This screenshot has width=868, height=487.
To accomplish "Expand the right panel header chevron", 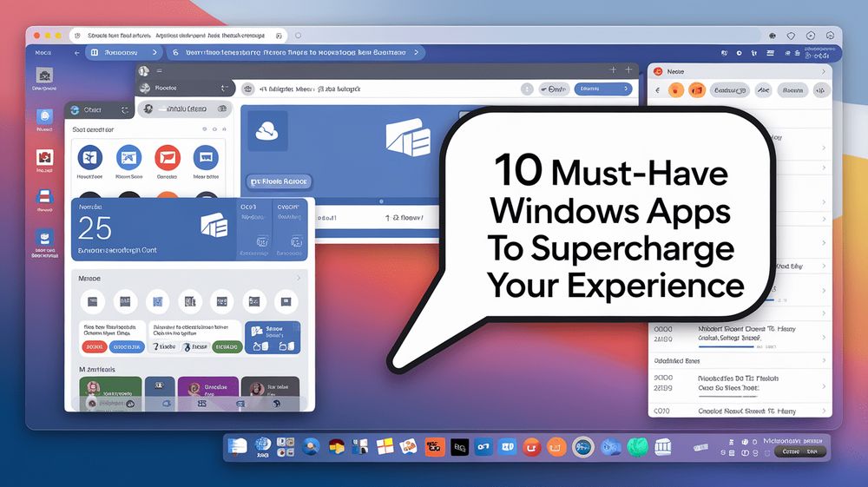I will tap(823, 71).
